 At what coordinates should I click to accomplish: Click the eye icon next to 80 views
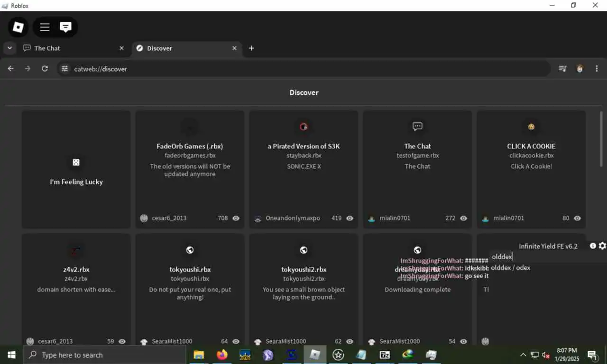tap(578, 218)
